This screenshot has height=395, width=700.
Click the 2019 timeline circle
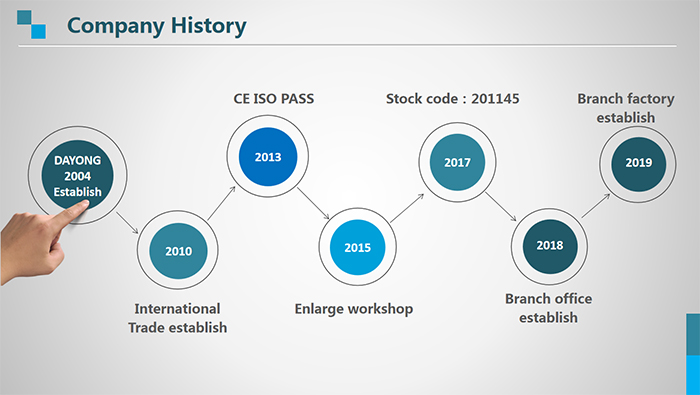pyautogui.click(x=638, y=164)
